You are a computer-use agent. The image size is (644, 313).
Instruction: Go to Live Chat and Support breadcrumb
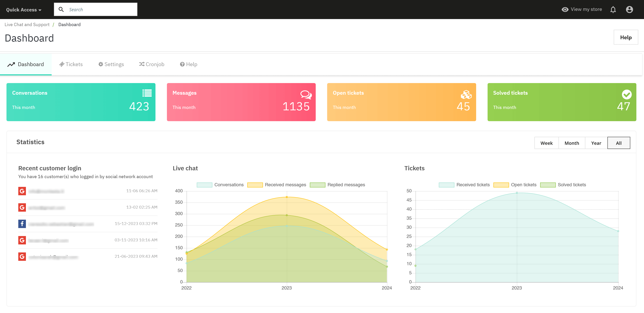pos(27,25)
